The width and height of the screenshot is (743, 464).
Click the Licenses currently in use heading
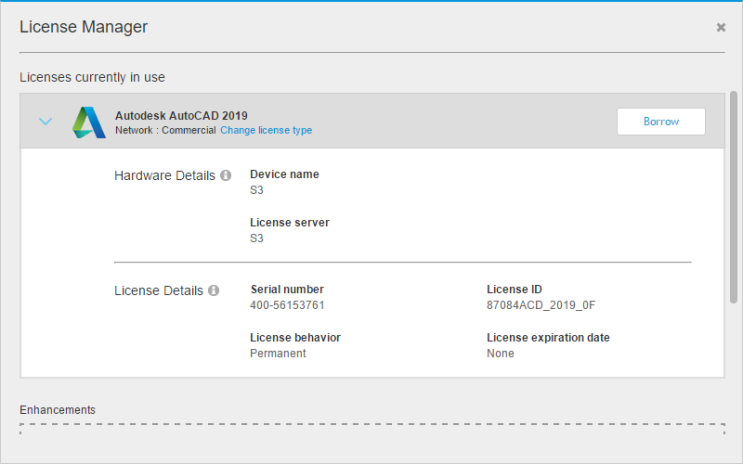pyautogui.click(x=92, y=77)
